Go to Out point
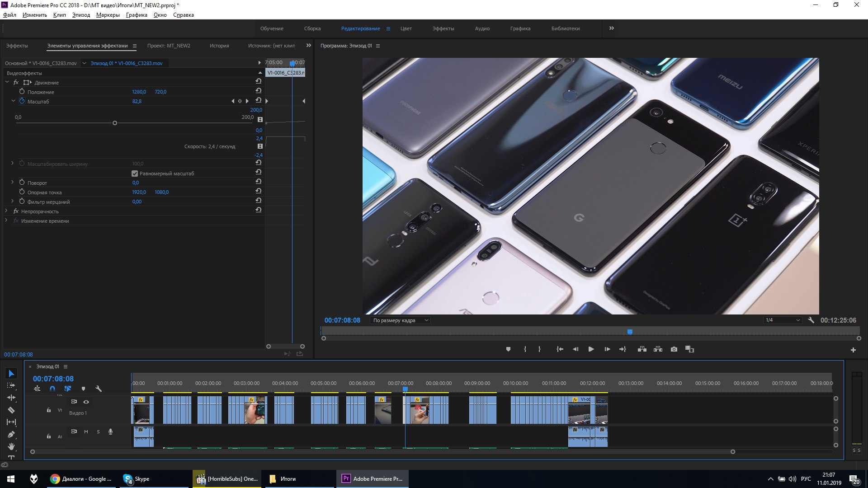868x488 pixels. [623, 349]
